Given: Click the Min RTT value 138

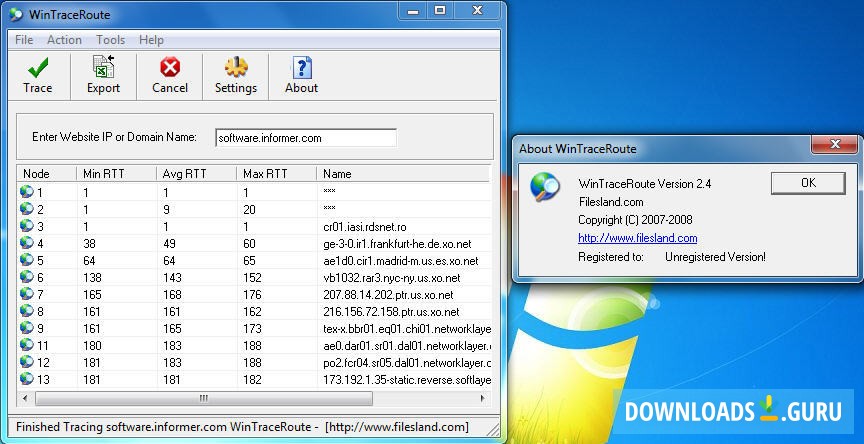Looking at the screenshot, I should click(x=92, y=278).
